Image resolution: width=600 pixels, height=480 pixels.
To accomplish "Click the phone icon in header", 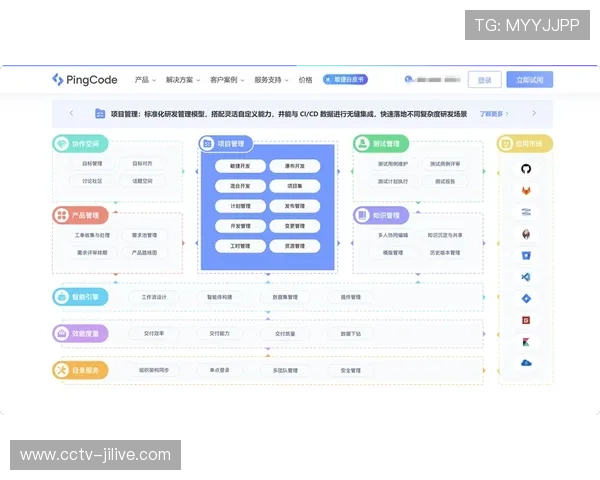I will [408, 79].
